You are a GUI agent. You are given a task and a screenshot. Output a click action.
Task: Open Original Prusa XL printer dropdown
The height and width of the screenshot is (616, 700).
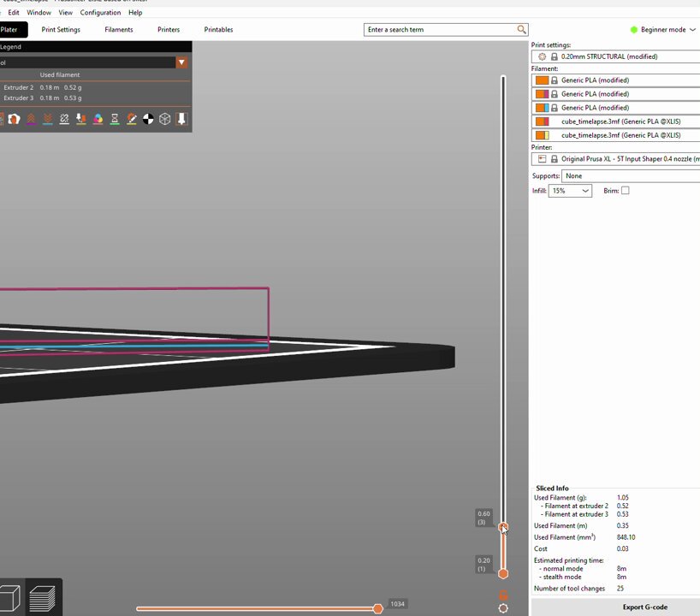tap(616, 159)
